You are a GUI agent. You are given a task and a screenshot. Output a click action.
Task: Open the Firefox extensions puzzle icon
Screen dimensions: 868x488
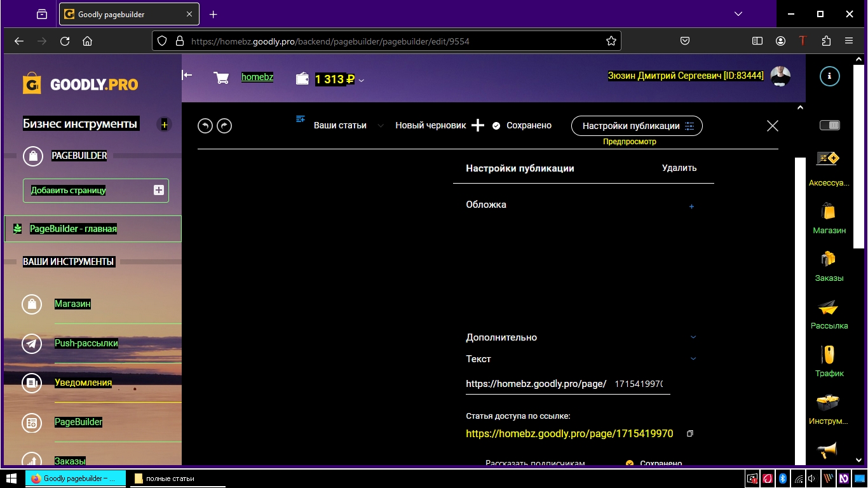[826, 41]
